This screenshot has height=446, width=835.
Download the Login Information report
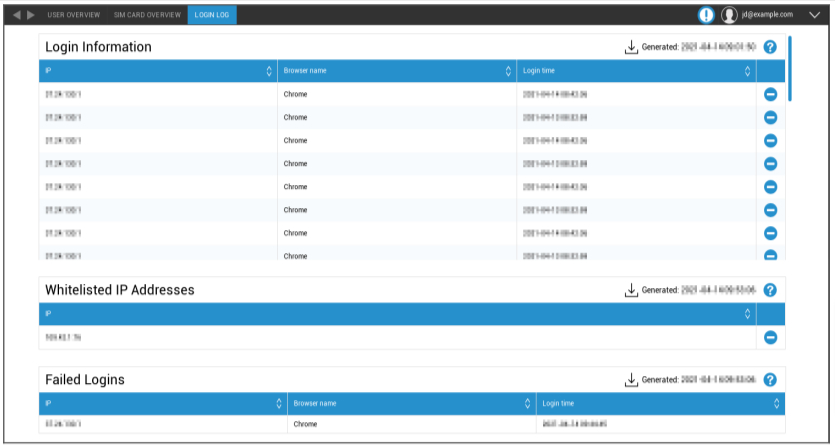[x=631, y=47]
